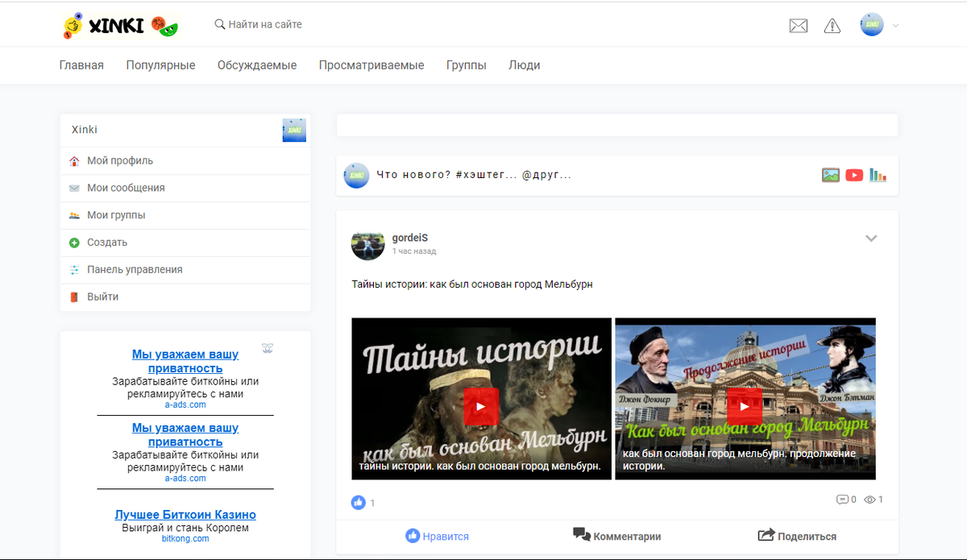967x560 pixels.
Task: Click the YouTube video attachment icon
Action: click(854, 175)
